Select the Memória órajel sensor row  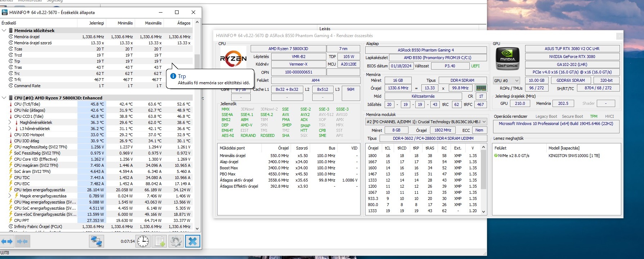point(97,37)
